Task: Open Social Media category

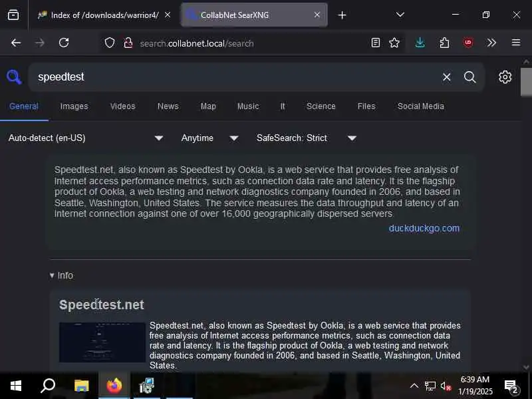Action: point(421,106)
